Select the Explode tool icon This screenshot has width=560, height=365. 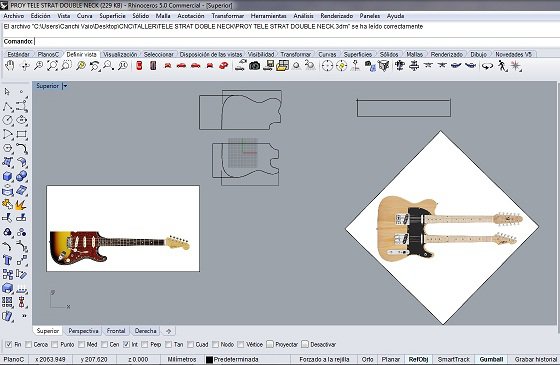21,205
